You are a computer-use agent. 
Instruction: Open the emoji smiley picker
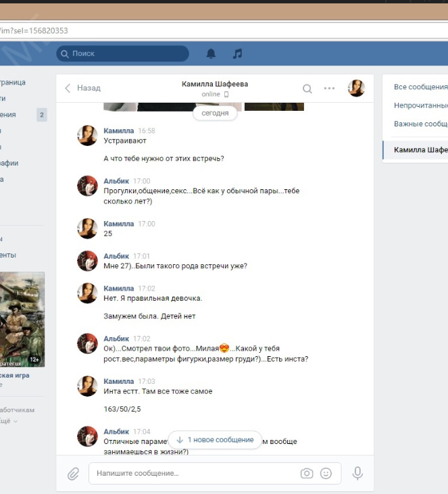coord(326,474)
